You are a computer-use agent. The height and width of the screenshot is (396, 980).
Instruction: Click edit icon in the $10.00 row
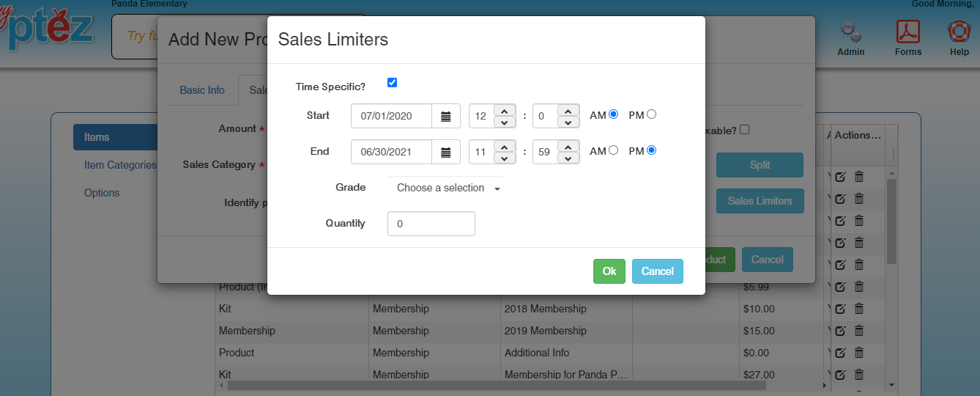(x=840, y=308)
